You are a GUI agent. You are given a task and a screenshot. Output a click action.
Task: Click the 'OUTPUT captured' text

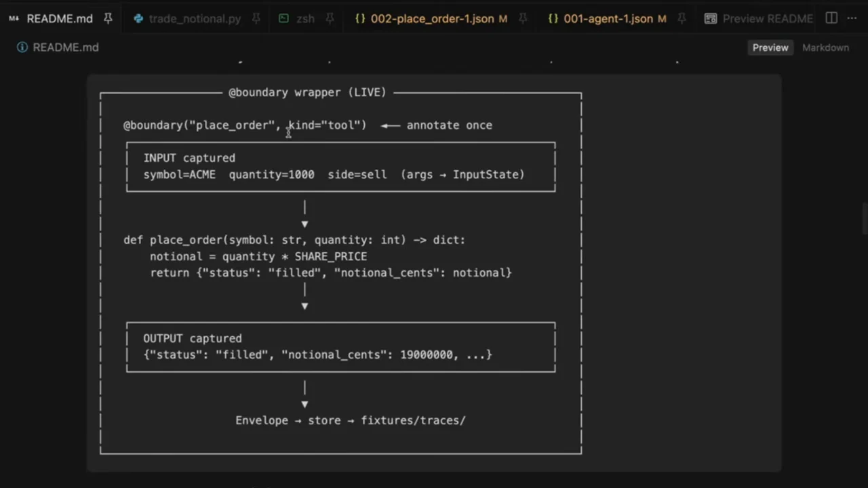[193, 338]
